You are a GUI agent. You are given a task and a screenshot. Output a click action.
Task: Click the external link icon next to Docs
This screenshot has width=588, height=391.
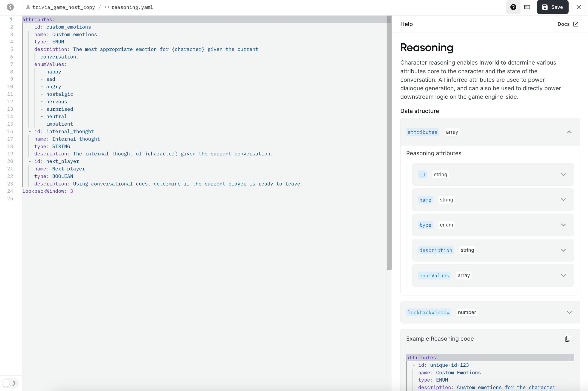click(x=576, y=24)
